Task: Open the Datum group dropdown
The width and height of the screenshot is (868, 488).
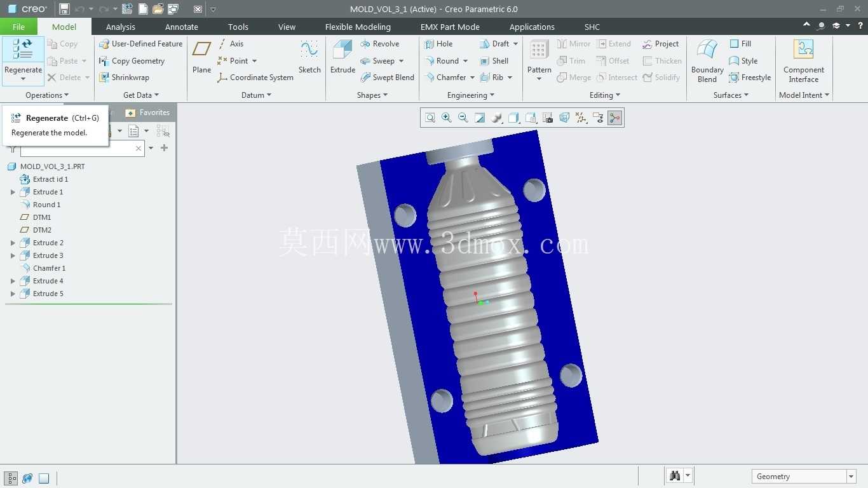Action: (256, 95)
